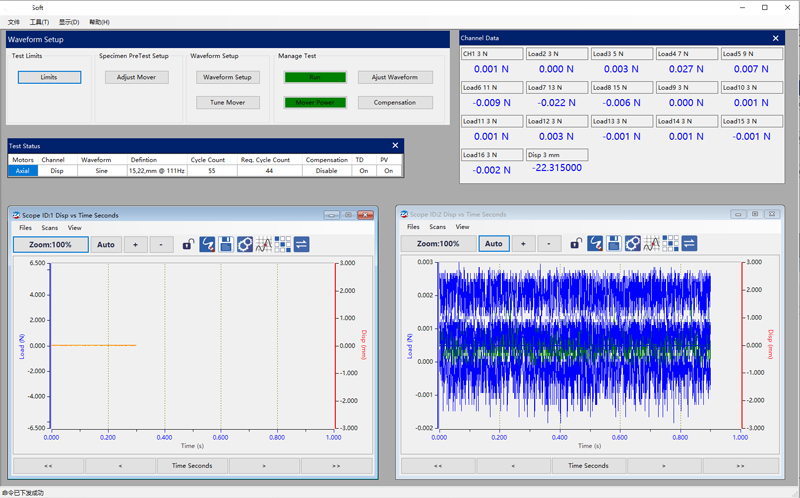Click the checkered pattern icon in Scope ID:2

point(671,243)
